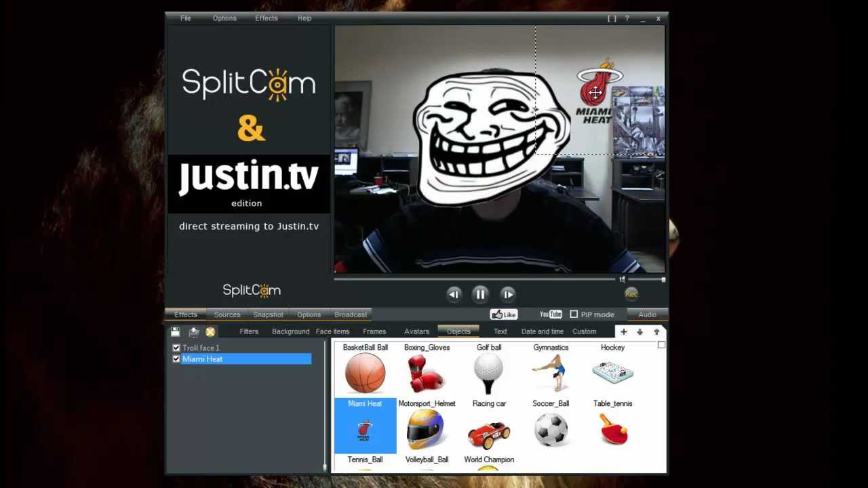Select the Background effects category
The image size is (868, 488).
290,331
